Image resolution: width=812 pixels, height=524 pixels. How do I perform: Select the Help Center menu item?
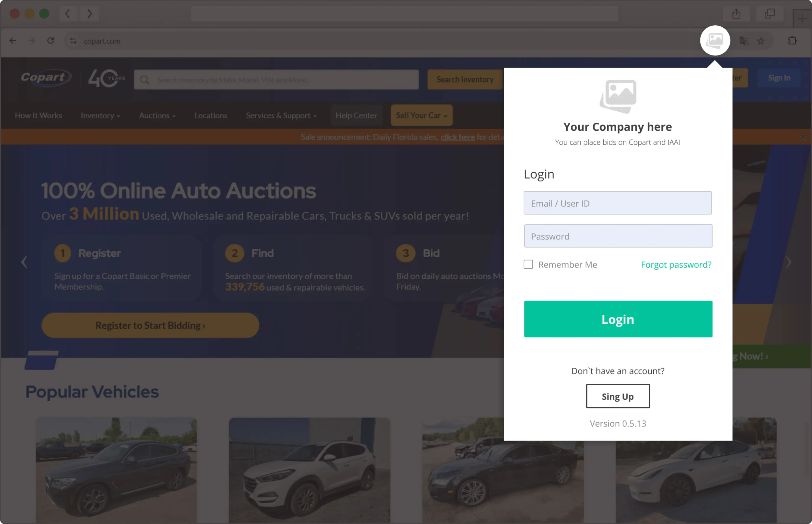tap(356, 115)
